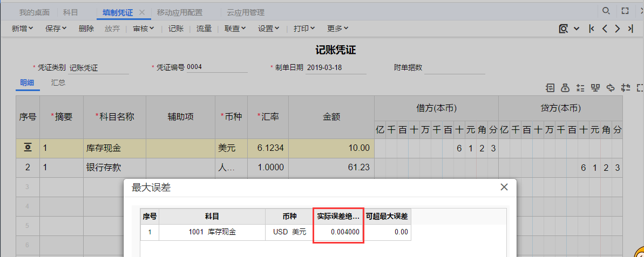Click the voucher query magnifier icon
Viewport: 644px width, 257px height.
tap(564, 29)
